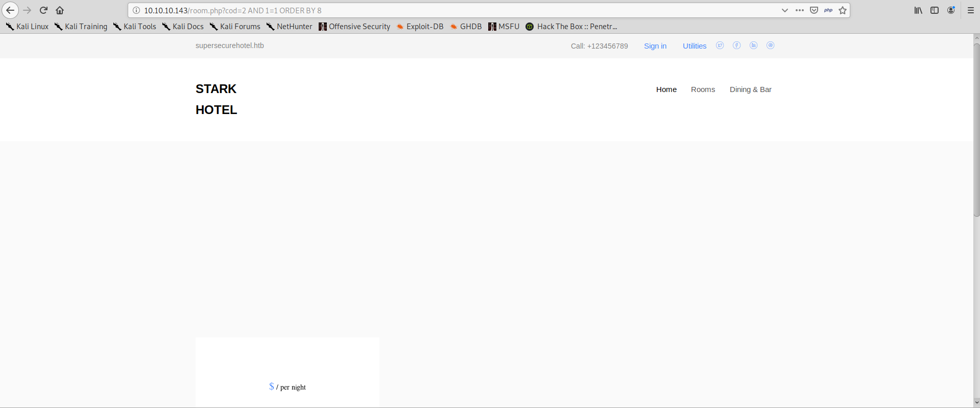Viewport: 980px width, 408px height.
Task: Open the hotel's Dribbble icon
Action: 771,46
